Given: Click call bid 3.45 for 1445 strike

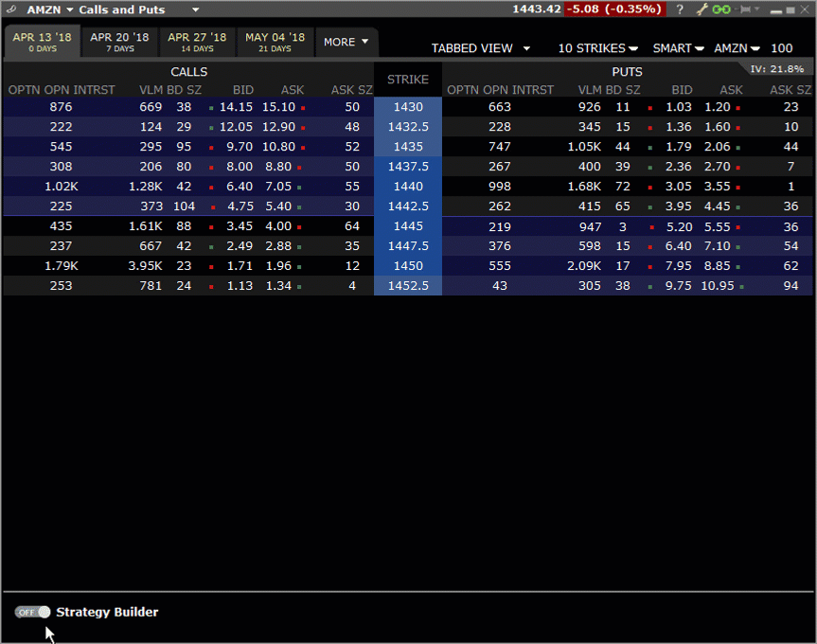Looking at the screenshot, I should [x=240, y=226].
